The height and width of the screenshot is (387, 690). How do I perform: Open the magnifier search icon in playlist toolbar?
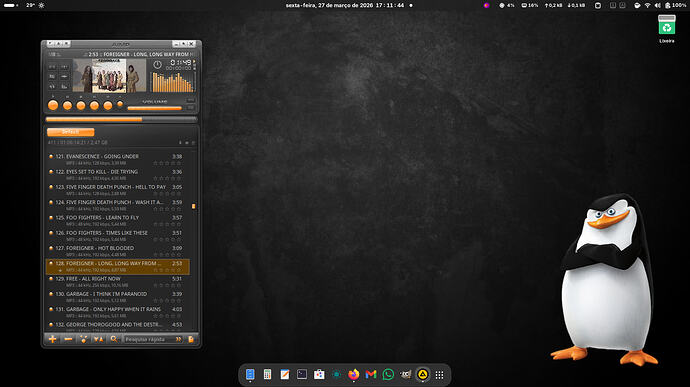(114, 339)
